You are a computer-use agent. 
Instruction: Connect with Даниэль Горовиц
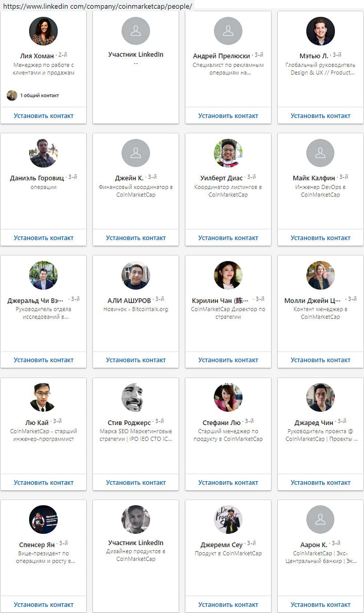(43, 238)
